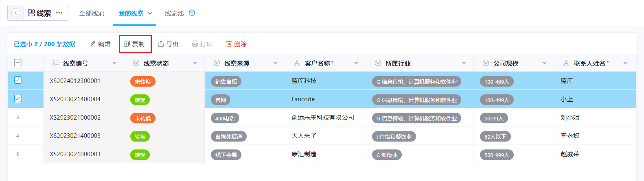The height and width of the screenshot is (181, 644).
Task: Switch to the 全部线索 tab
Action: tap(92, 13)
